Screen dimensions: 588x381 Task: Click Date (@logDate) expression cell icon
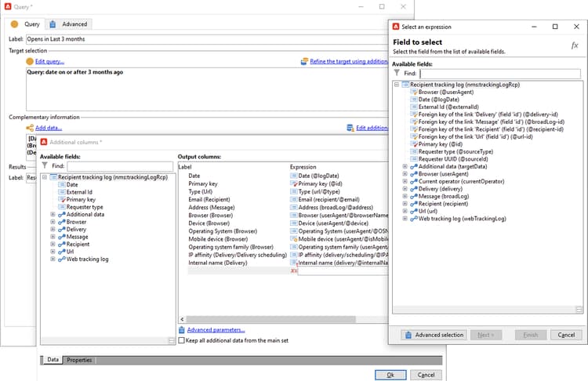click(x=294, y=176)
